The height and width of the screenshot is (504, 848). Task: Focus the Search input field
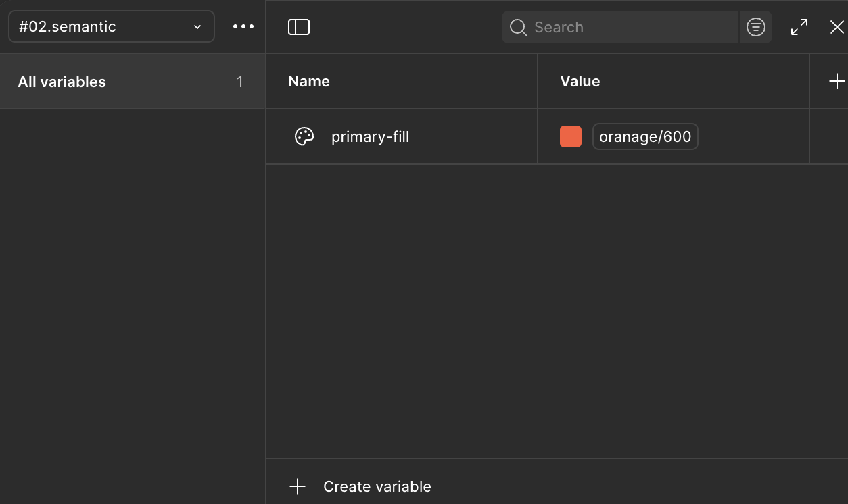(x=629, y=28)
